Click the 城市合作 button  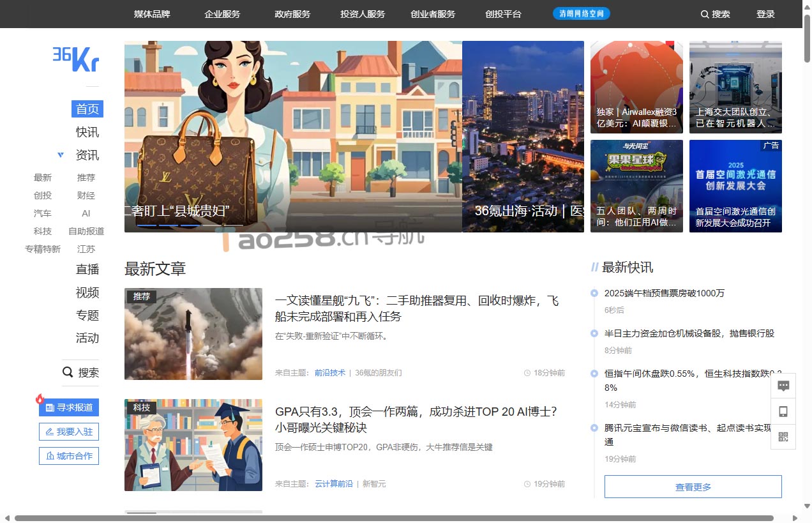pyautogui.click(x=69, y=456)
